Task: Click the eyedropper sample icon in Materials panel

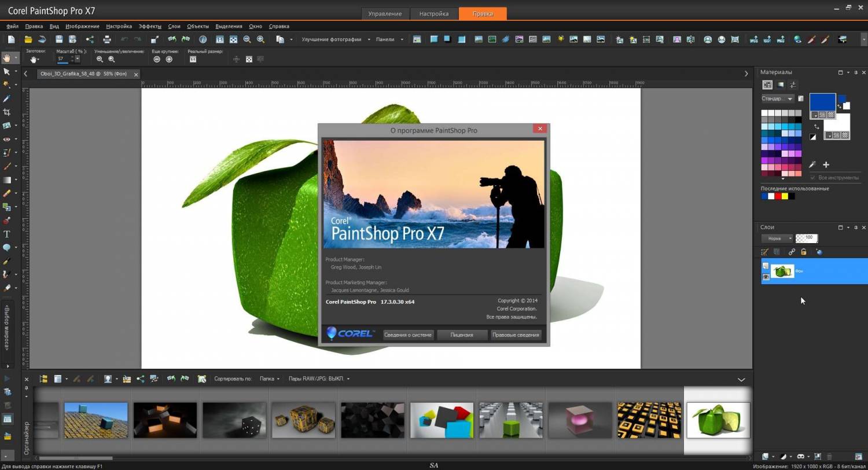Action: 812,165
